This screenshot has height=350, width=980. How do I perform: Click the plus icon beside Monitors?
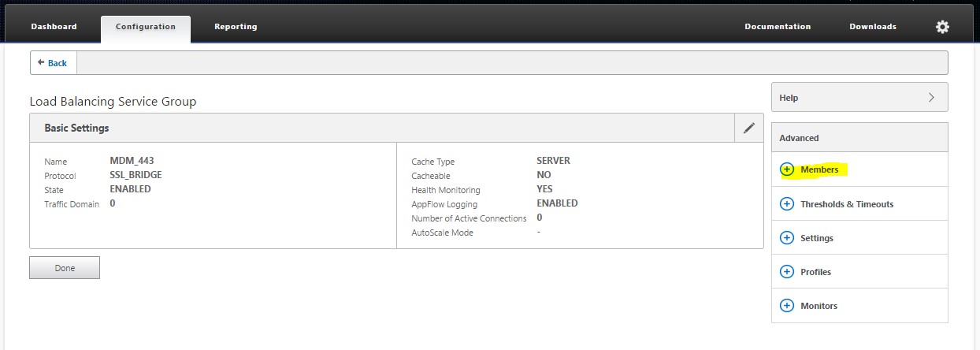[786, 306]
